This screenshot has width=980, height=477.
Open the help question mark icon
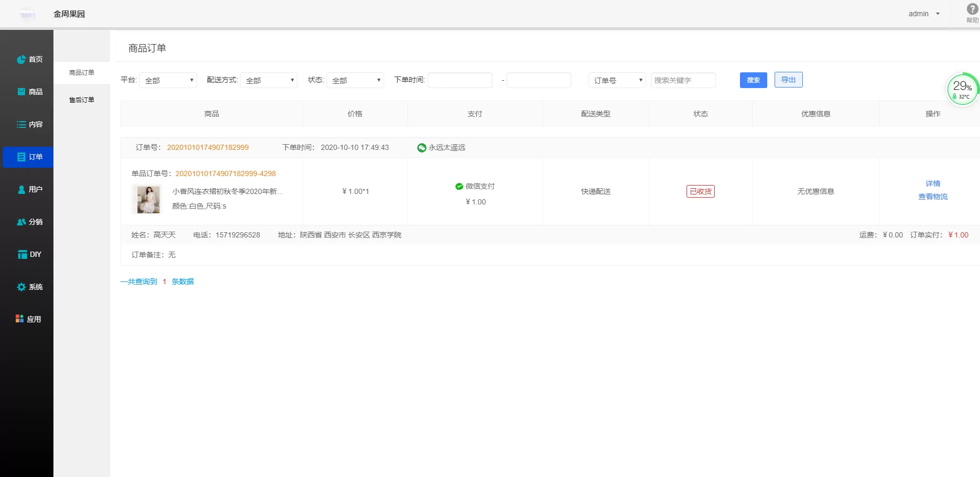point(972,9)
